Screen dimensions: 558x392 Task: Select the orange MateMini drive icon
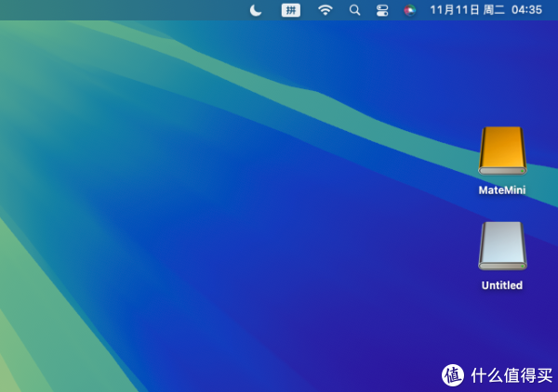[502, 150]
